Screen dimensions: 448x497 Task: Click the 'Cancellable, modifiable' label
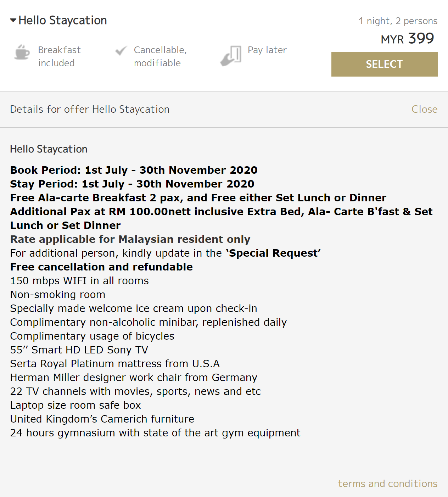click(160, 56)
